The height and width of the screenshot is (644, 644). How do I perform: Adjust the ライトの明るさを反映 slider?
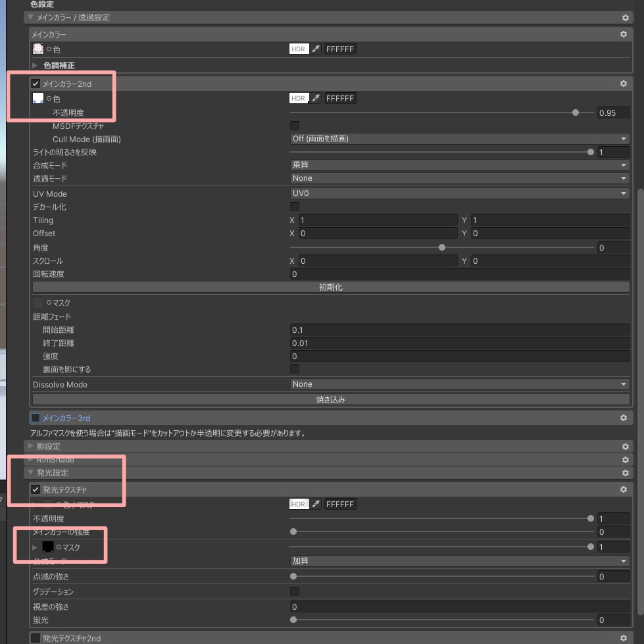[x=442, y=152]
